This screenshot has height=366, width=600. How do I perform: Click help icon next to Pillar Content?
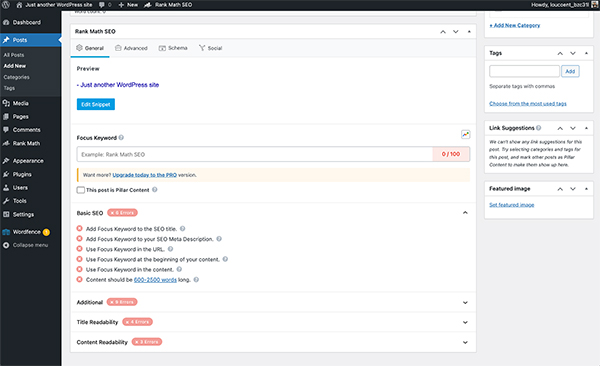pos(155,190)
